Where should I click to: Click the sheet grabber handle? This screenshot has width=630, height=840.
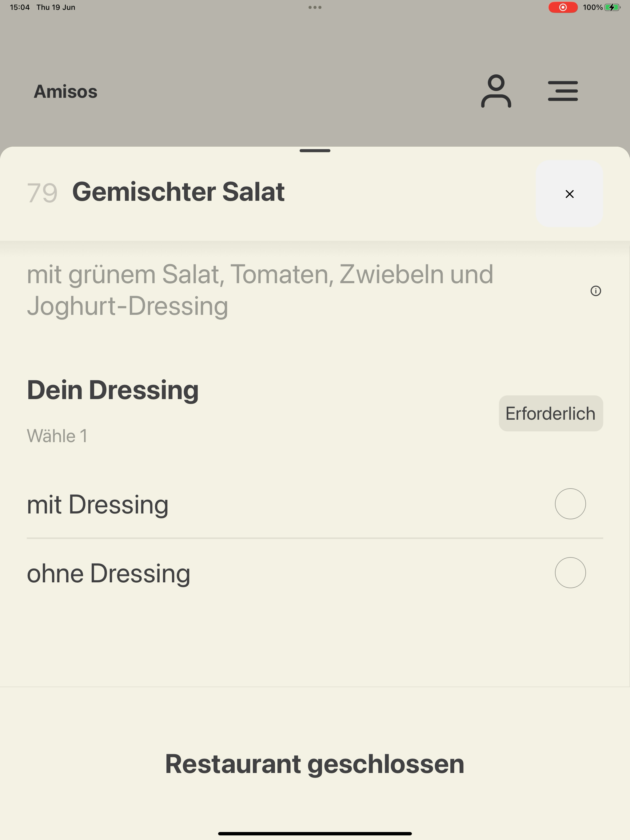pos(315,151)
